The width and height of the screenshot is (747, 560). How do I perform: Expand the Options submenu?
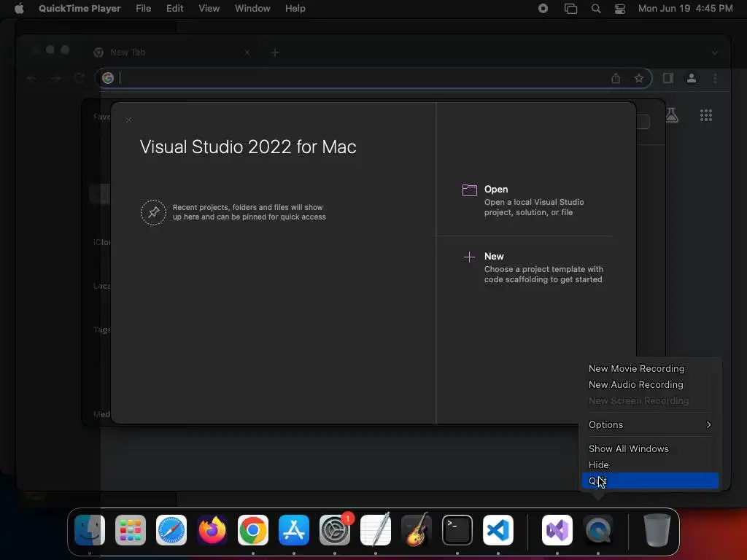click(650, 425)
